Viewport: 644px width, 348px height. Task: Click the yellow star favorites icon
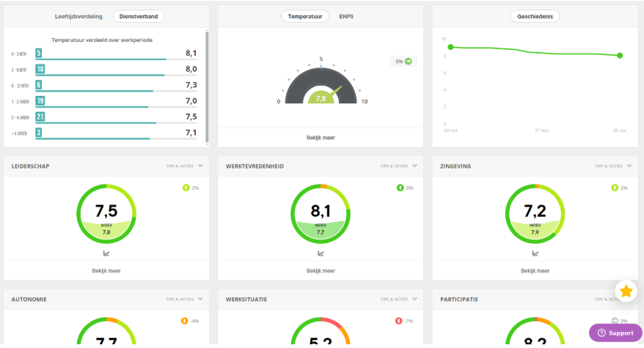coord(626,292)
